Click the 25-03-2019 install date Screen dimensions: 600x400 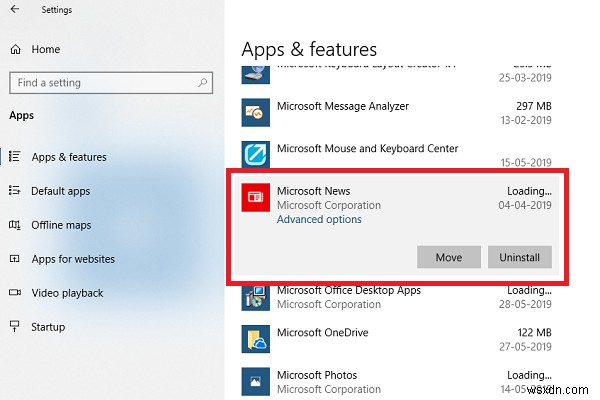525,78
